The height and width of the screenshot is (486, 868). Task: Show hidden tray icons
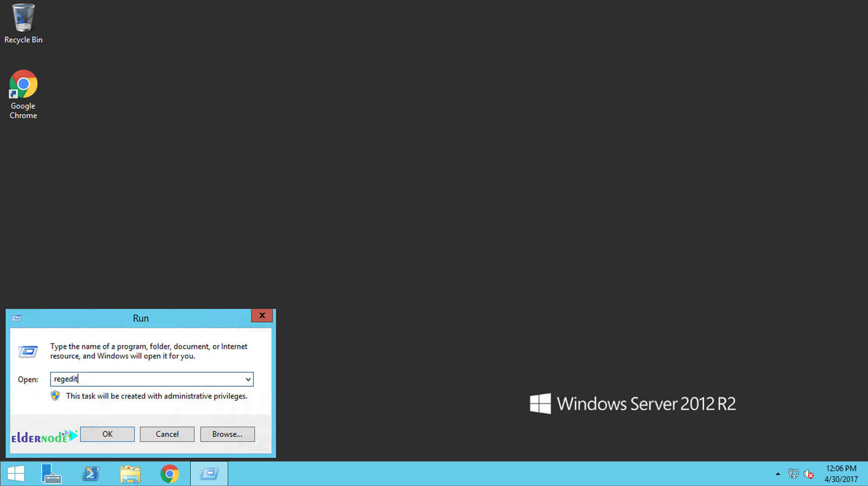[778, 474]
